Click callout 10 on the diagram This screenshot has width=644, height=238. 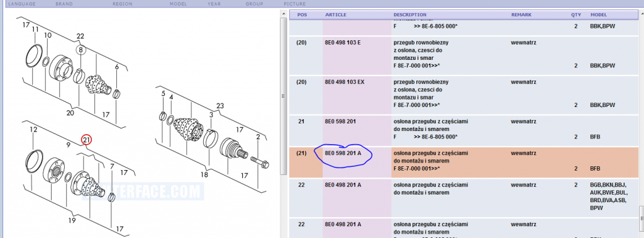[x=48, y=35]
